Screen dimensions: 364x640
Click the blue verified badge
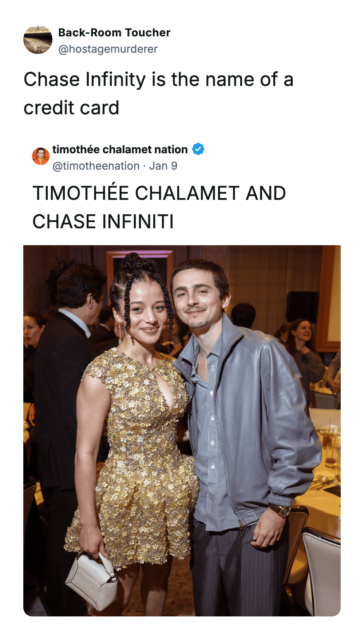pyautogui.click(x=198, y=149)
